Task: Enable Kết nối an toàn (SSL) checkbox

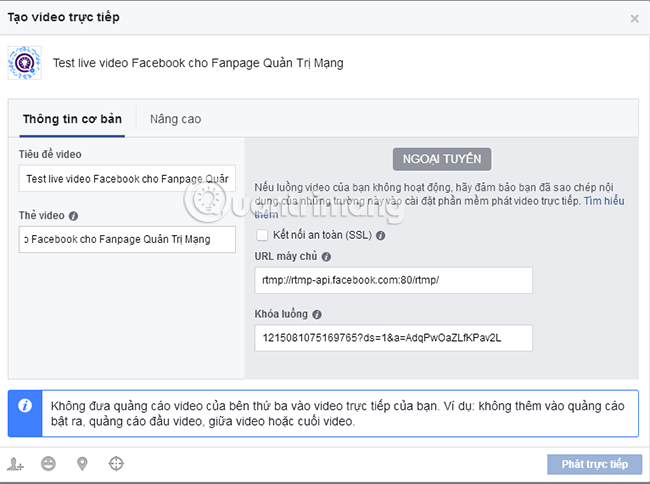Action: click(x=262, y=235)
